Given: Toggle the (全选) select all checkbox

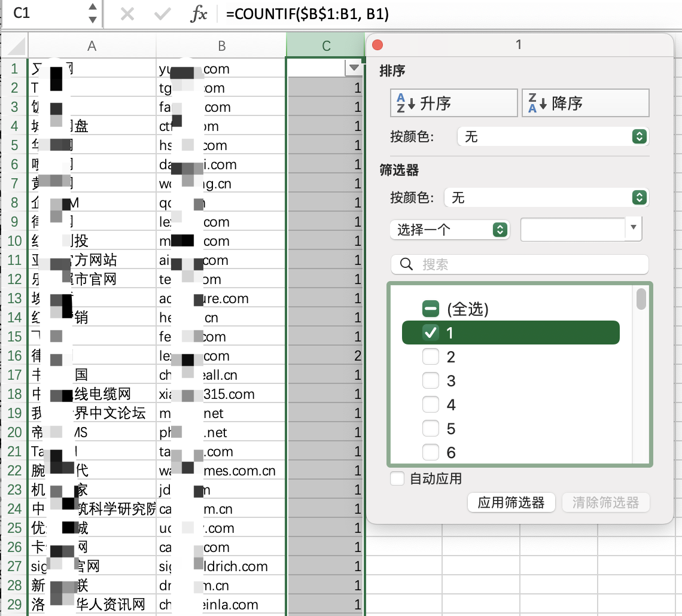Looking at the screenshot, I should tap(431, 309).
